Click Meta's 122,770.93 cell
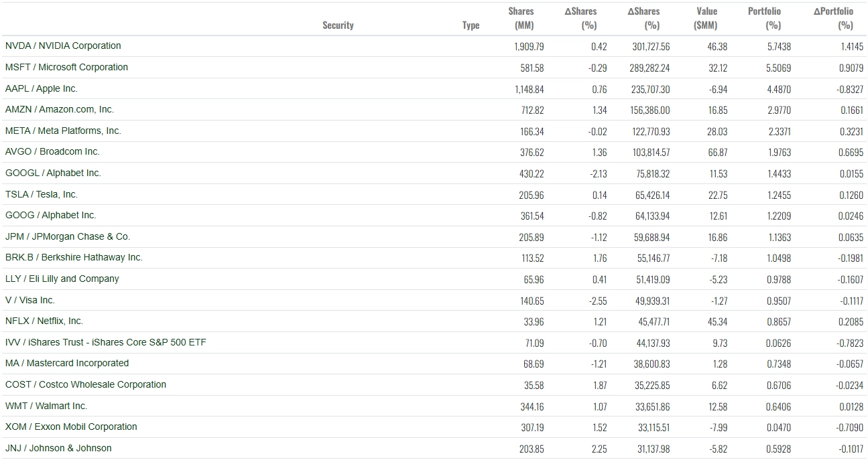 coord(652,132)
